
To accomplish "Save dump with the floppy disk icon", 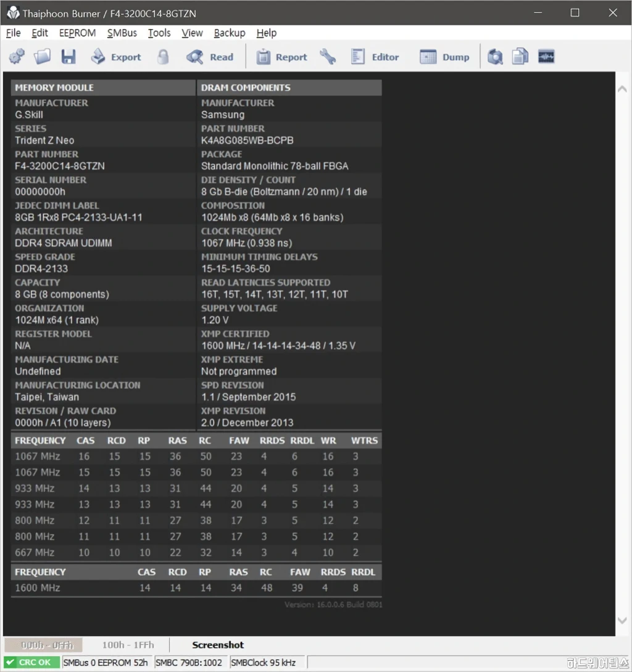I will (69, 57).
